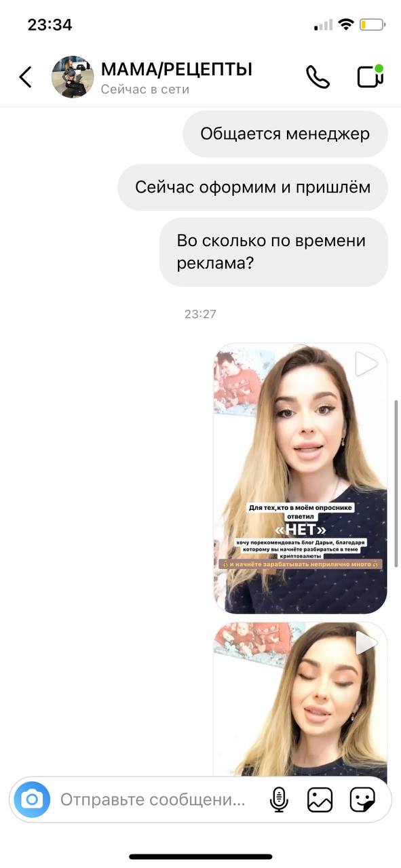The width and height of the screenshot is (401, 868).
Task: Tap the "Сейчас в сети" status text
Action: pos(145,90)
